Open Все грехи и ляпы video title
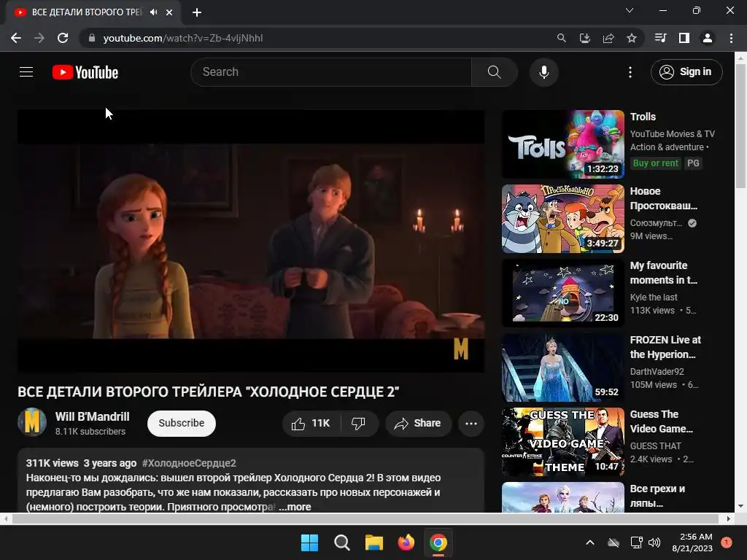The width and height of the screenshot is (747, 560). click(657, 496)
